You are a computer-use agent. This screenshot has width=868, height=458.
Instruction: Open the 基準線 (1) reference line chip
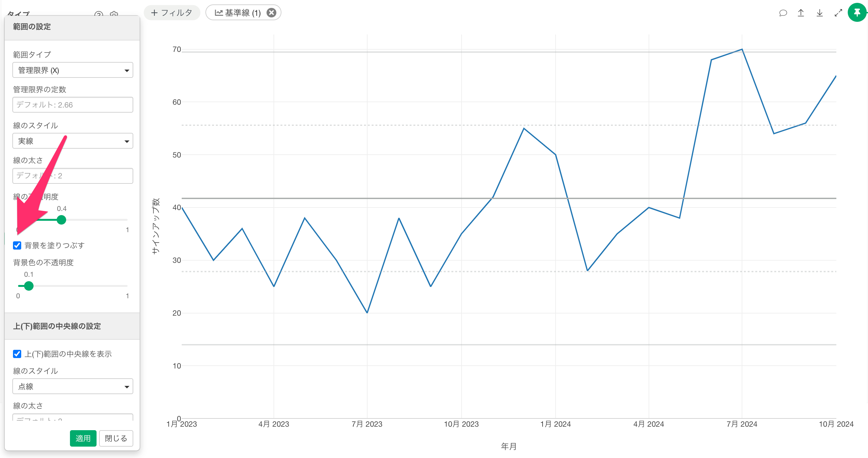[x=237, y=13]
